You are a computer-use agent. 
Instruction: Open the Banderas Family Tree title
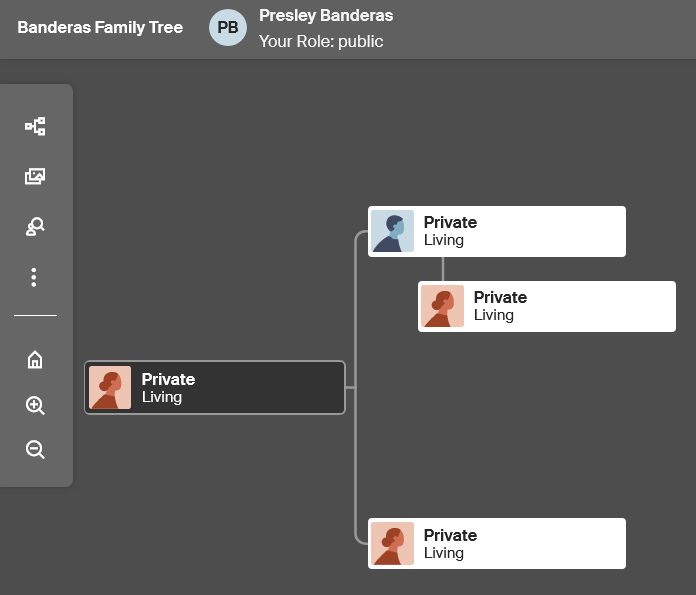[x=100, y=28]
